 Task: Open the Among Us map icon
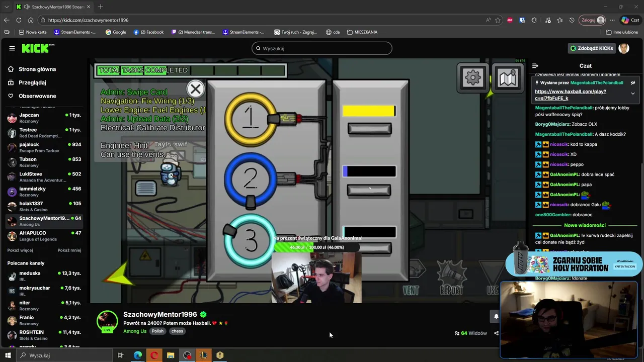tap(507, 78)
